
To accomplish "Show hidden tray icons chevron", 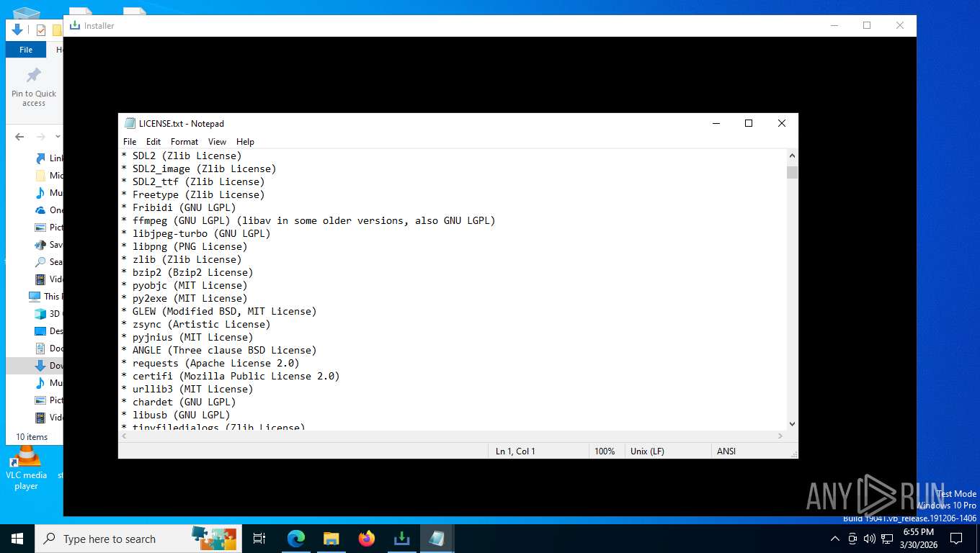I will [835, 539].
